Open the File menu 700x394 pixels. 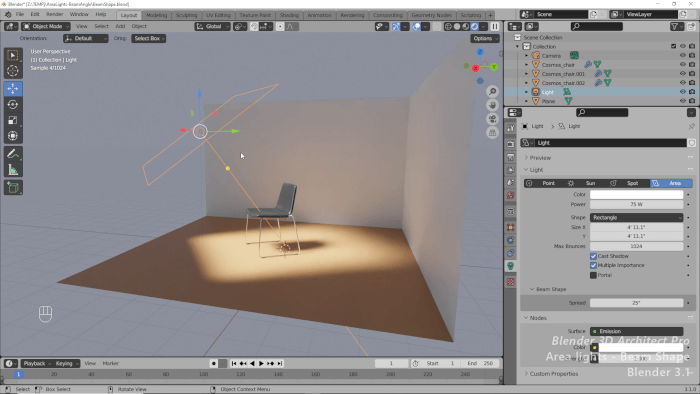click(x=20, y=14)
